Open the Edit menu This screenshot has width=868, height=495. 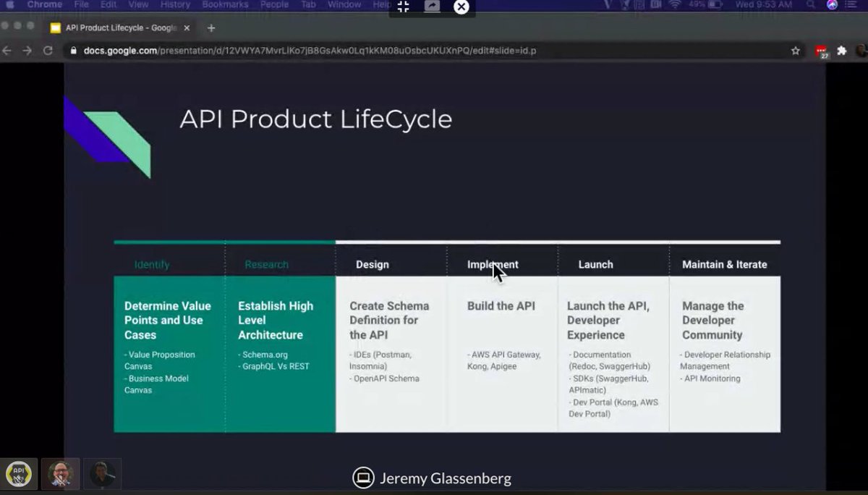coord(109,4)
